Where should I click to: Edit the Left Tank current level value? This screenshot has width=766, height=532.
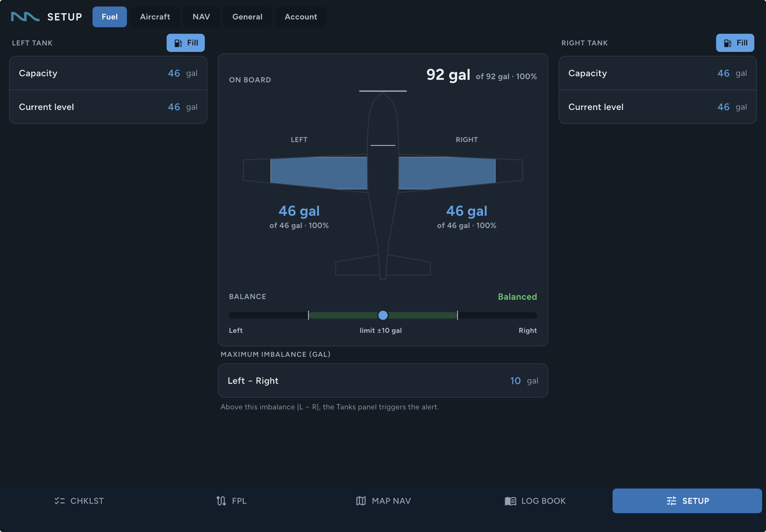click(174, 107)
